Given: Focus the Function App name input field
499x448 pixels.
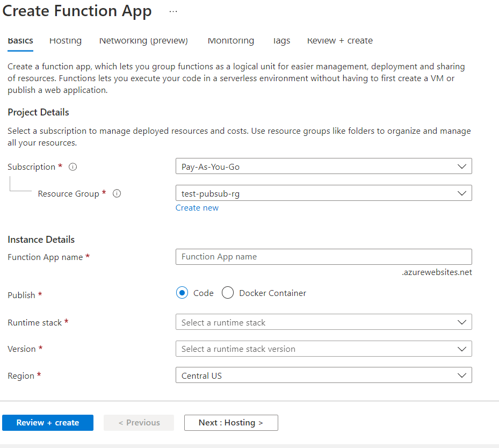Looking at the screenshot, I should 323,257.
